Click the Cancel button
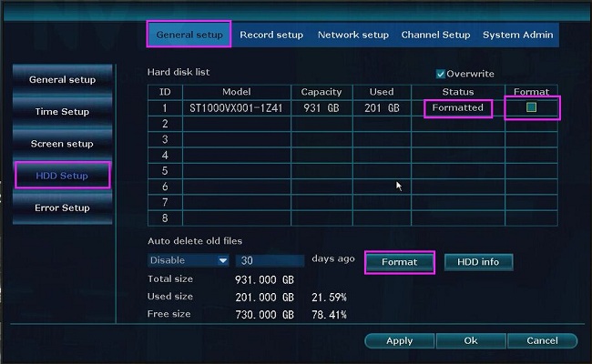This screenshot has width=592, height=364. tap(542, 340)
